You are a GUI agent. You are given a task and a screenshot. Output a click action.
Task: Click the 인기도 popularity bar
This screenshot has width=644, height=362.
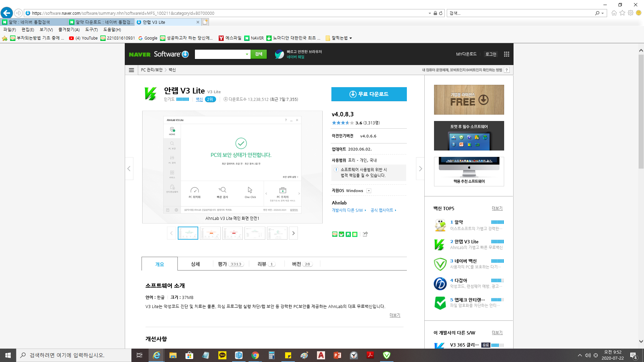pos(183,100)
